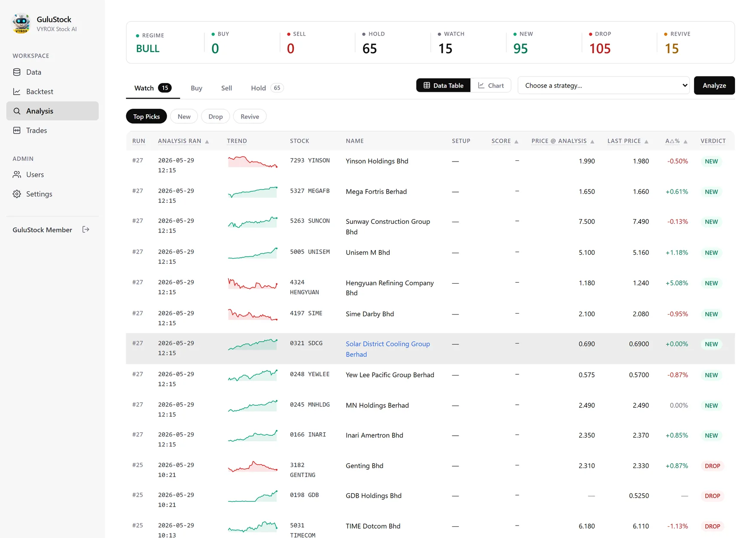This screenshot has width=756, height=538.
Task: Click the logout icon beside GuluStock Member
Action: coord(86,229)
